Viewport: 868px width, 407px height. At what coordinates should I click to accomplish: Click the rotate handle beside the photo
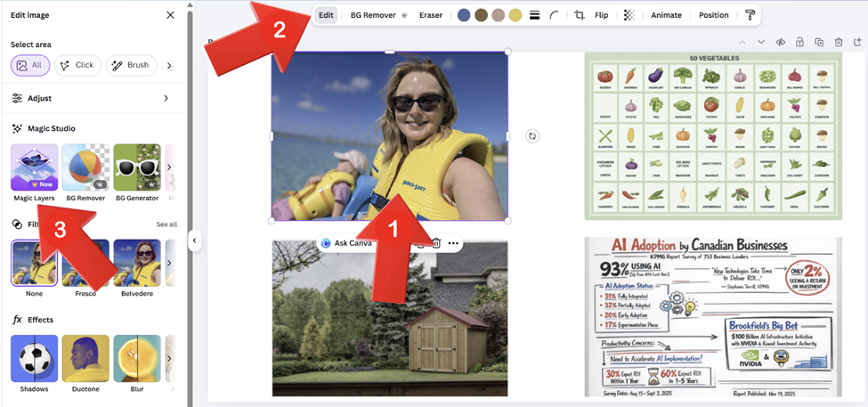point(531,136)
